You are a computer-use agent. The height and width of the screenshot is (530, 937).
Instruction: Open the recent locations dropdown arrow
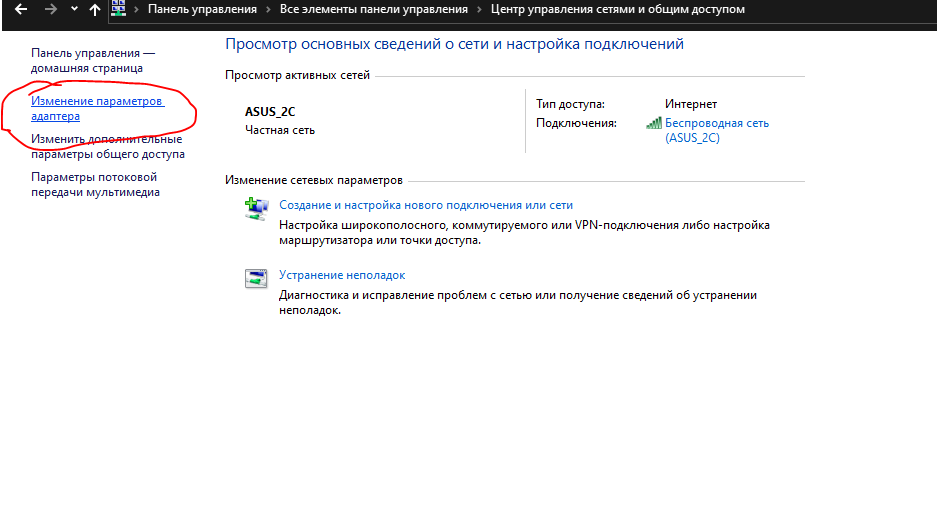74,9
